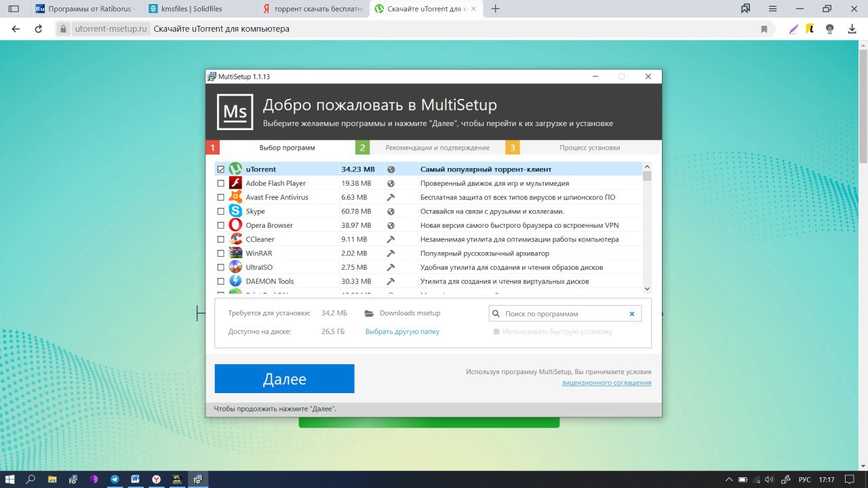Open 'лицензионного соглашения' link

tap(606, 383)
